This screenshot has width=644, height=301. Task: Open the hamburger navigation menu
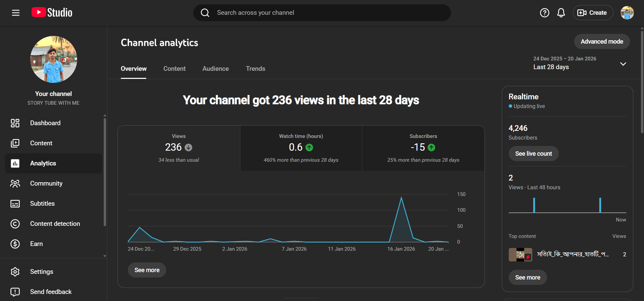(16, 13)
